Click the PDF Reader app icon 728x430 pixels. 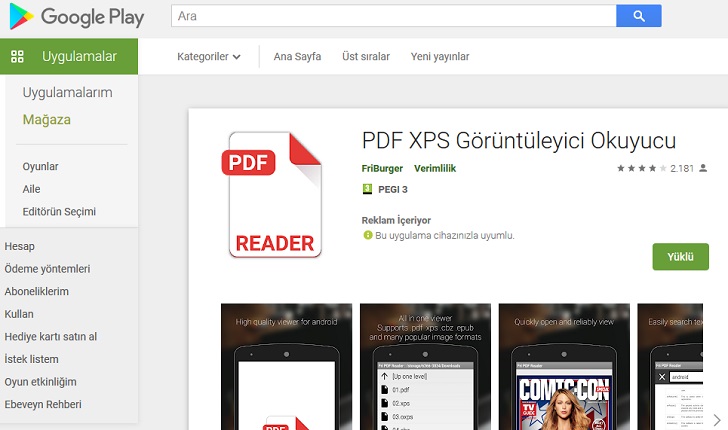pyautogui.click(x=272, y=195)
